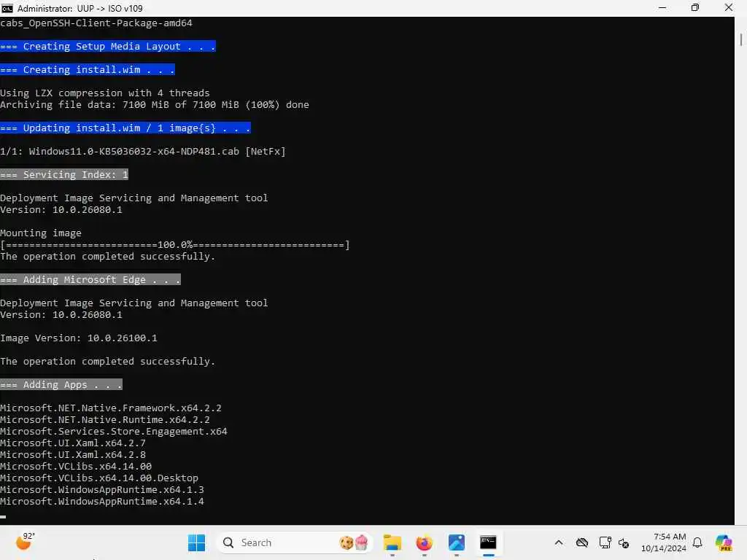The width and height of the screenshot is (747, 560).
Task: Click the muted volume tray icon
Action: (x=624, y=542)
